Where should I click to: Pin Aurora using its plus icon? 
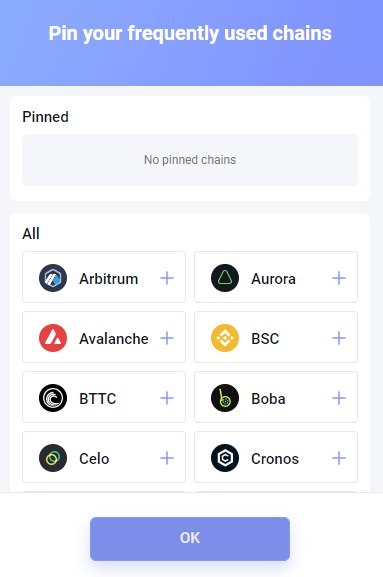339,278
